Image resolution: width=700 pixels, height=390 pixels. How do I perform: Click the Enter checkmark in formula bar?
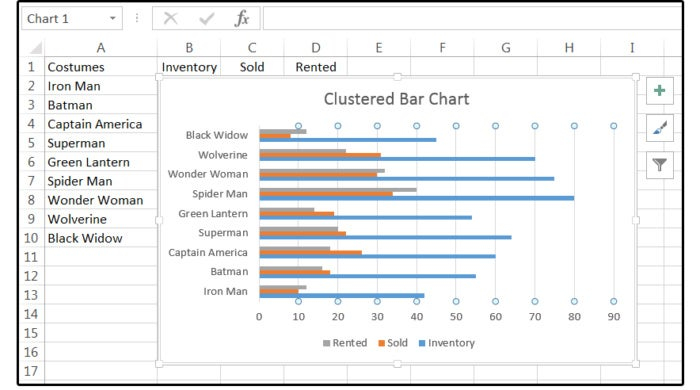click(x=206, y=18)
